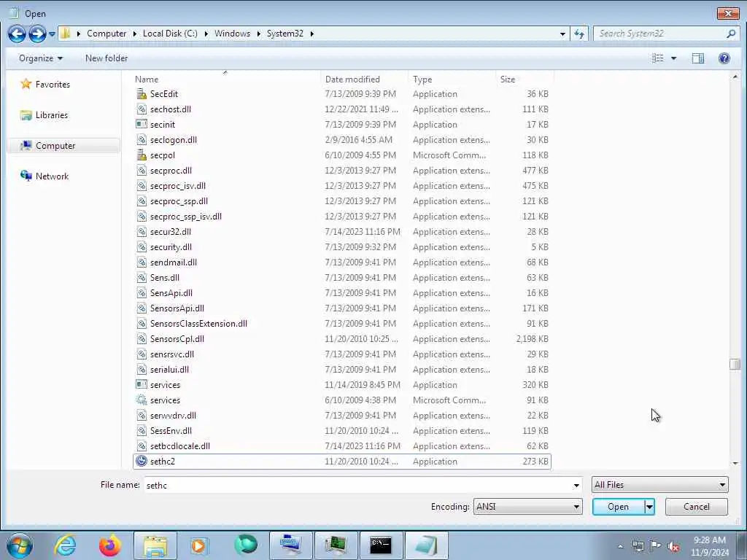
Task: Click the System32 breadcrumb
Action: pyautogui.click(x=285, y=34)
